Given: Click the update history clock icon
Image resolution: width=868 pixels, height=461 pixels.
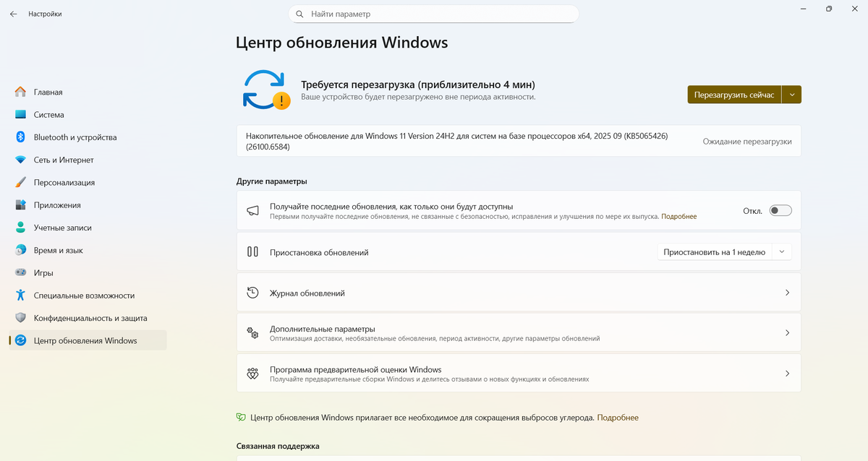Looking at the screenshot, I should click(x=252, y=293).
